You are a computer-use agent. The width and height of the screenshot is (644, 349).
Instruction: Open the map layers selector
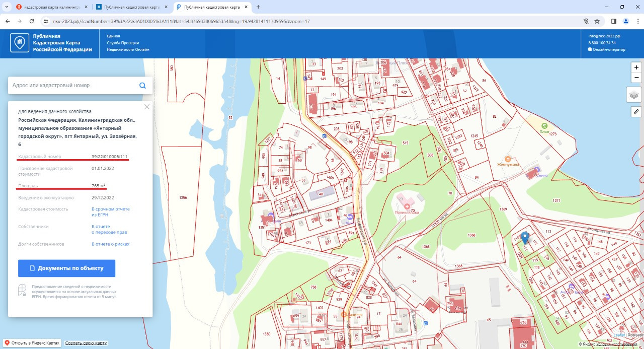[634, 94]
